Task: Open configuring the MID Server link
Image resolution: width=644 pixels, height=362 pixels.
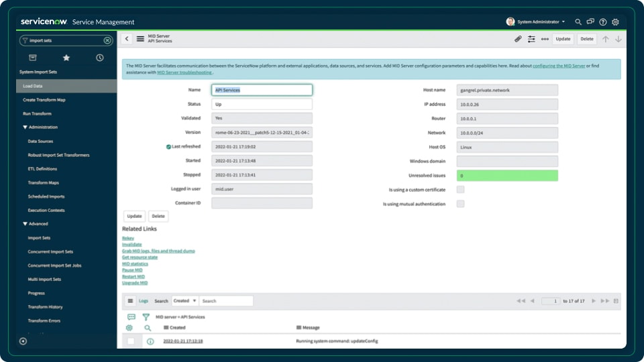Action: point(559,66)
